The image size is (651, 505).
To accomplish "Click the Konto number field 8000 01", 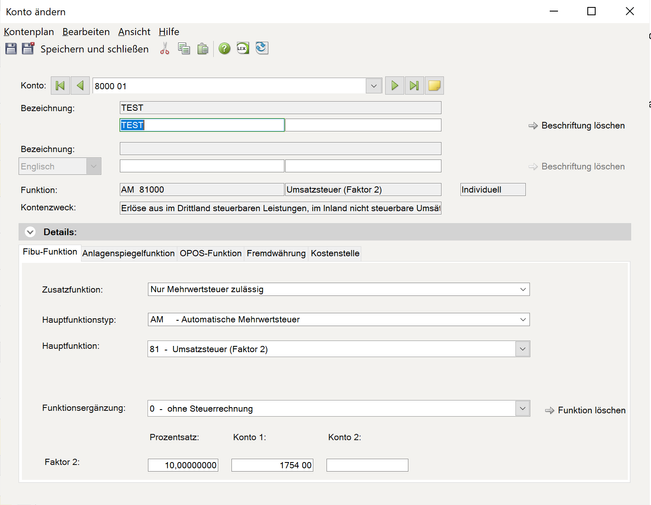I will [x=229, y=86].
